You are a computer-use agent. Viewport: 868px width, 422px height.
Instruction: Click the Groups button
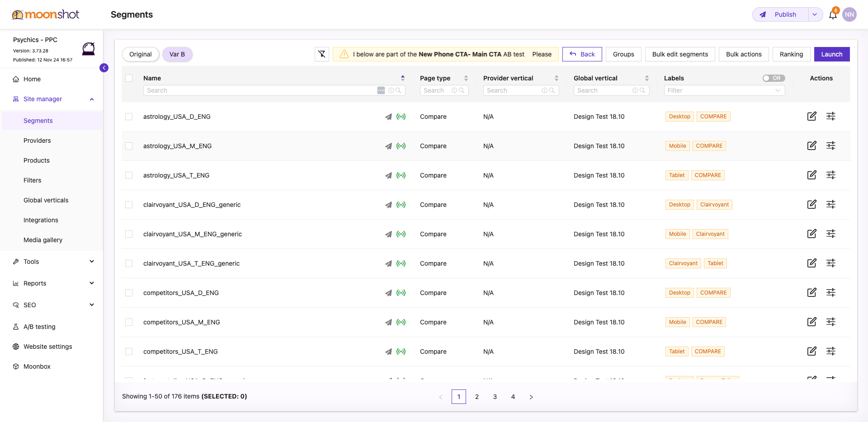click(623, 54)
